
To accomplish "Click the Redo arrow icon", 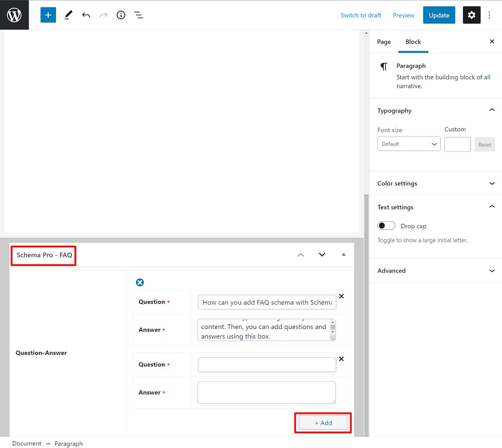I will pyautogui.click(x=103, y=15).
